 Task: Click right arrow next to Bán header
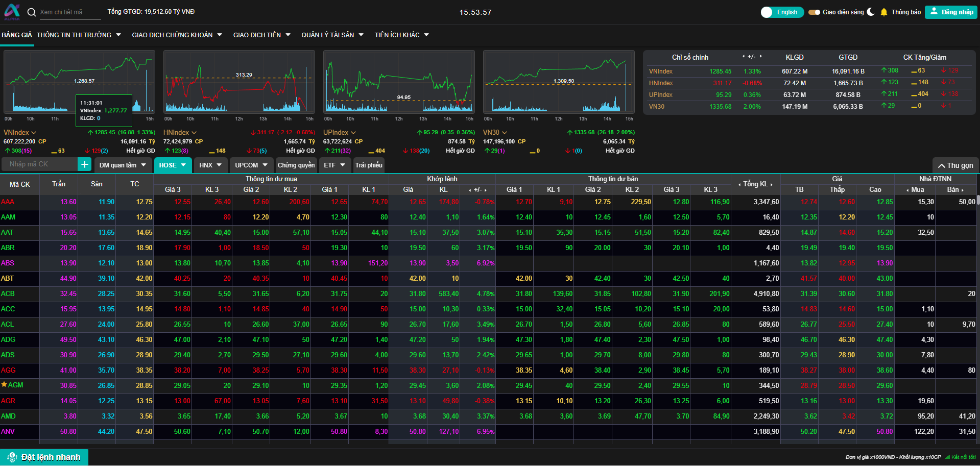[x=963, y=190]
